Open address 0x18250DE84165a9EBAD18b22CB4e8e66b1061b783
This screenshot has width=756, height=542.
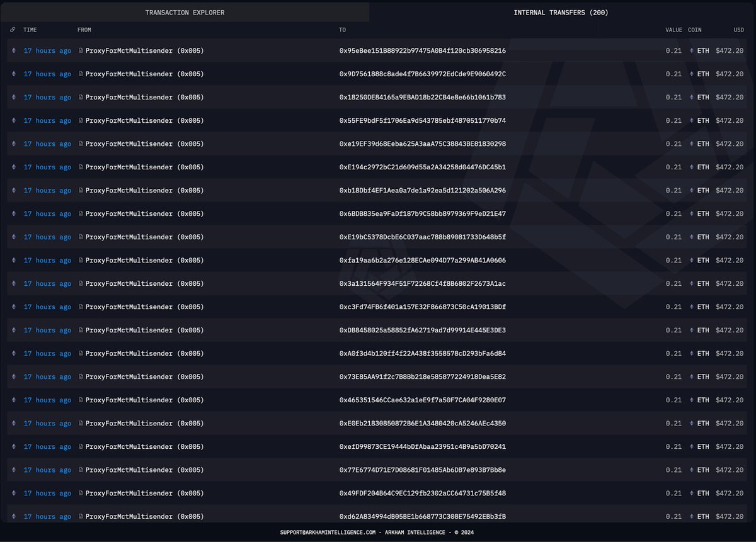[x=422, y=98]
